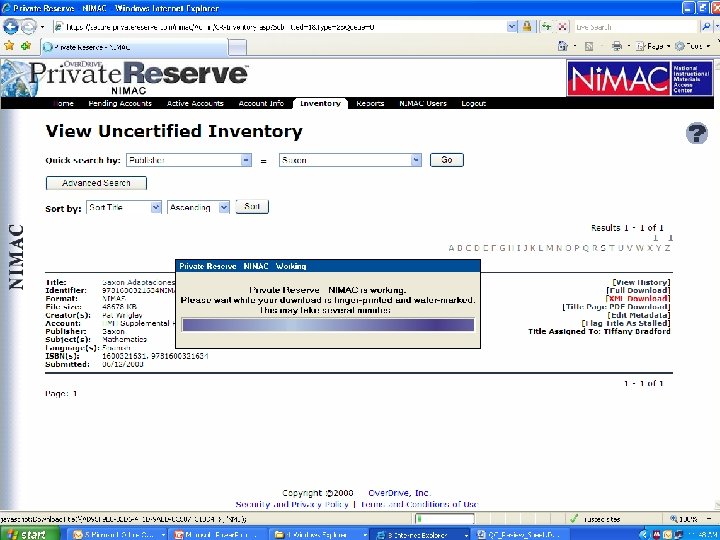Click the publisher value Saxon in the record

click(113, 331)
